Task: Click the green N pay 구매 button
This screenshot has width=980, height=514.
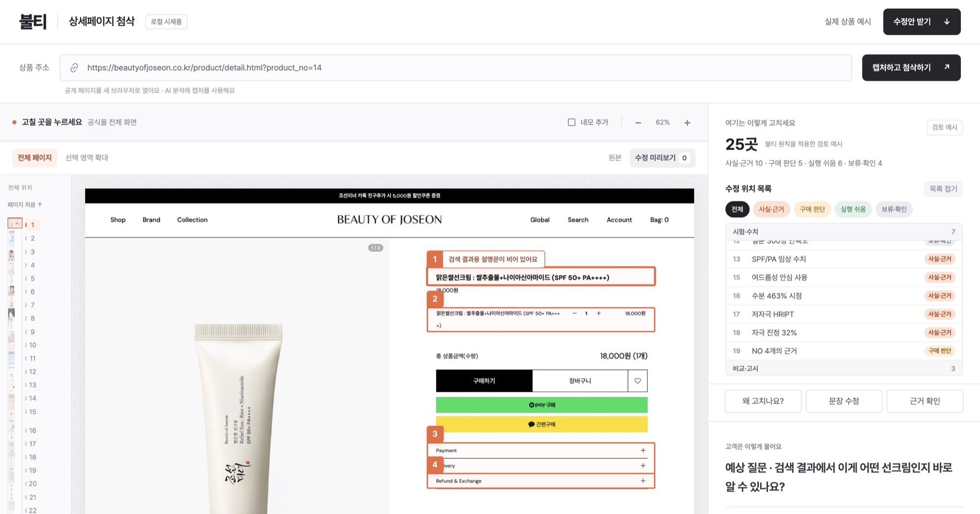Action: click(x=541, y=405)
